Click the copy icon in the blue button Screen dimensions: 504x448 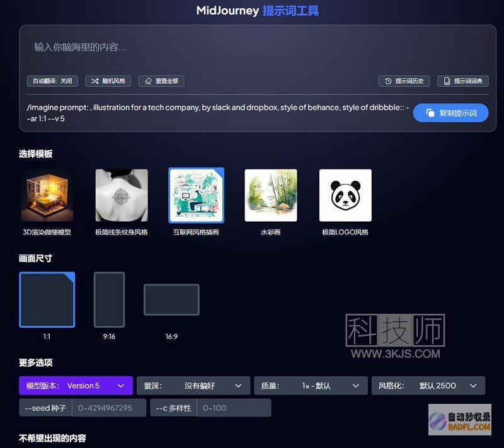coord(430,113)
